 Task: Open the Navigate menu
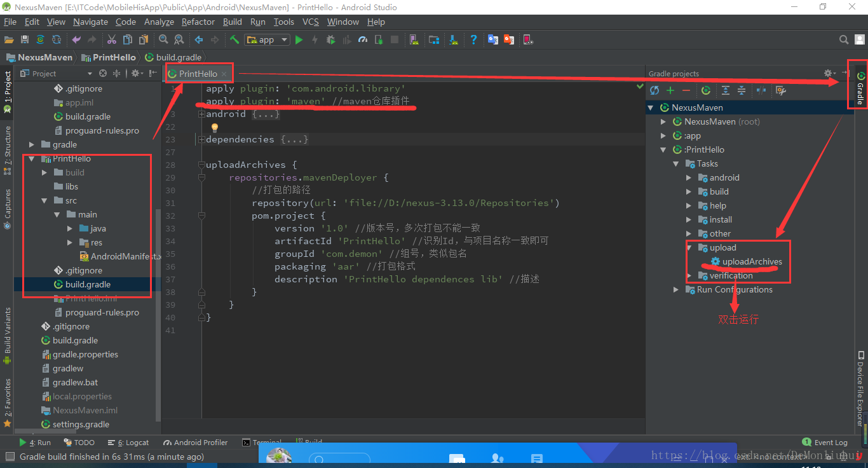[x=91, y=22]
